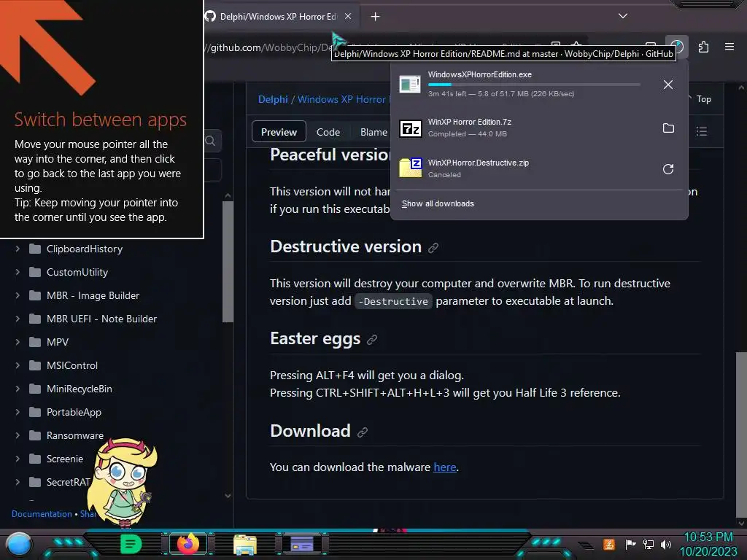Close the Delphi/Windows XP Horror tab
This screenshot has width=747, height=560.
(x=348, y=16)
